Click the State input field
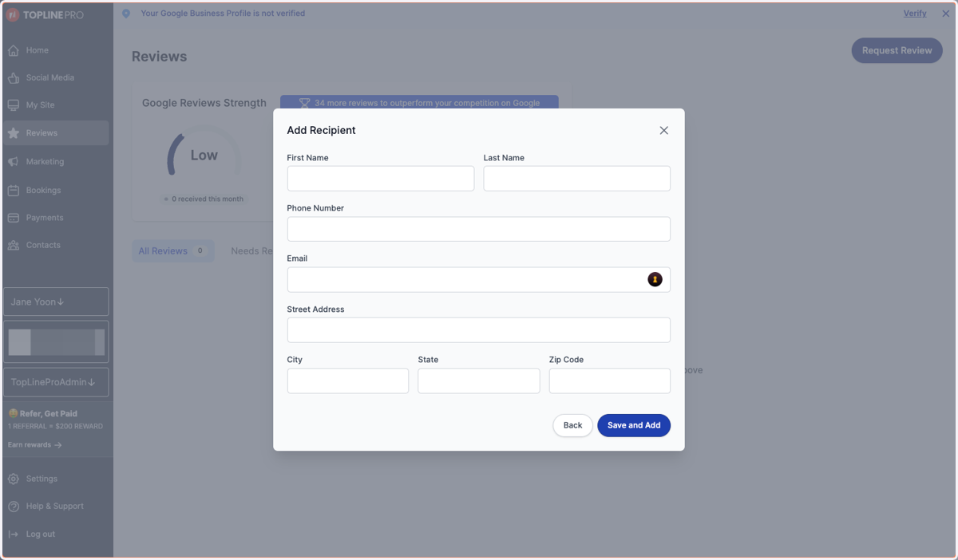 [x=479, y=381]
